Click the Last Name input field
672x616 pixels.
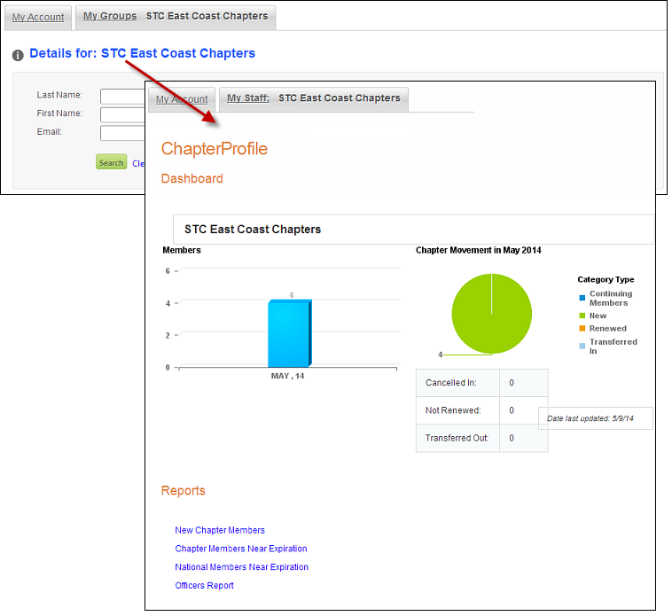(122, 97)
